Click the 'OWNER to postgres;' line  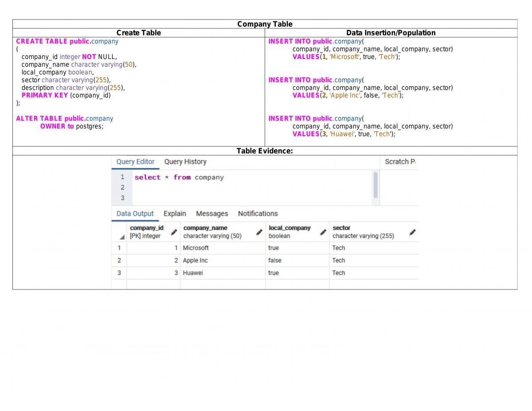(x=72, y=126)
